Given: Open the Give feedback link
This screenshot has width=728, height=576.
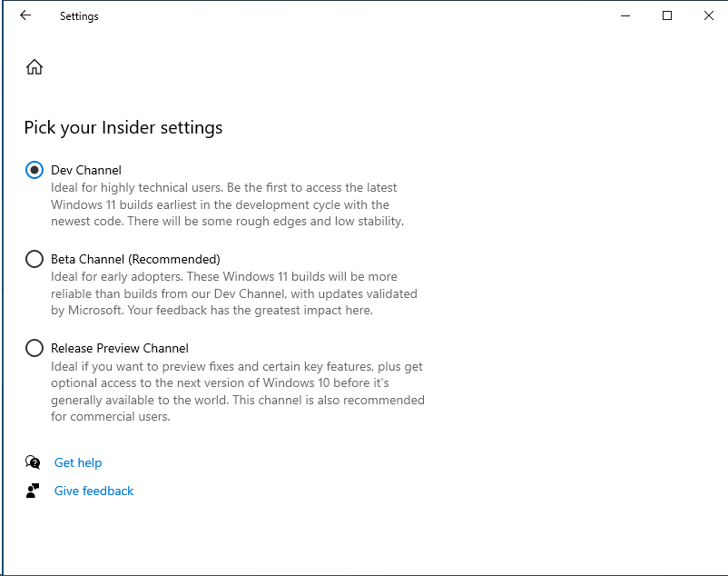Looking at the screenshot, I should pos(93,491).
